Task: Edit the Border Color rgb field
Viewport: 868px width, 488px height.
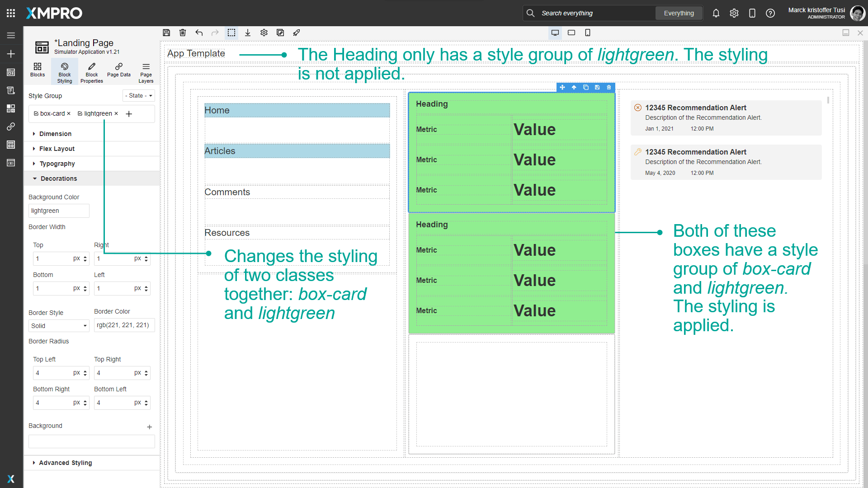Action: pyautogui.click(x=124, y=325)
